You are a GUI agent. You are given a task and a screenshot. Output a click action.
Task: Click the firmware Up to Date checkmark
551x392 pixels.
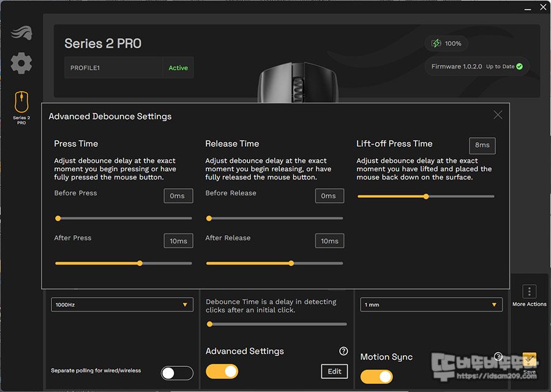tap(519, 66)
